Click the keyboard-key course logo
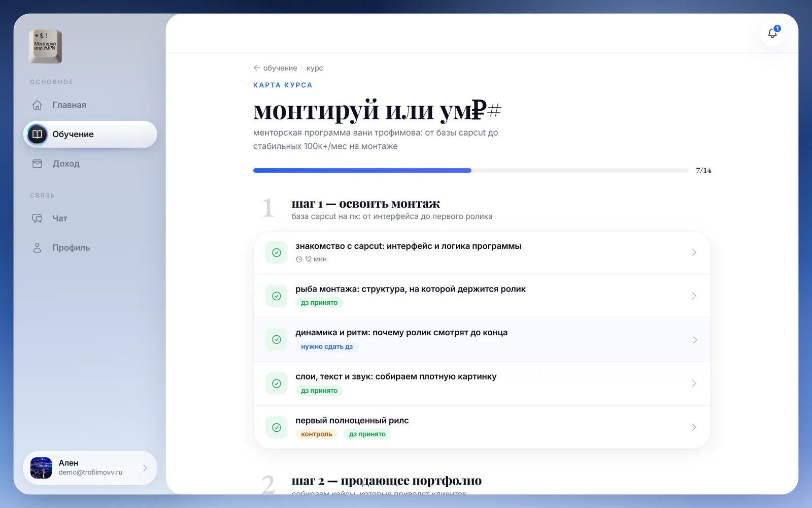 point(46,47)
